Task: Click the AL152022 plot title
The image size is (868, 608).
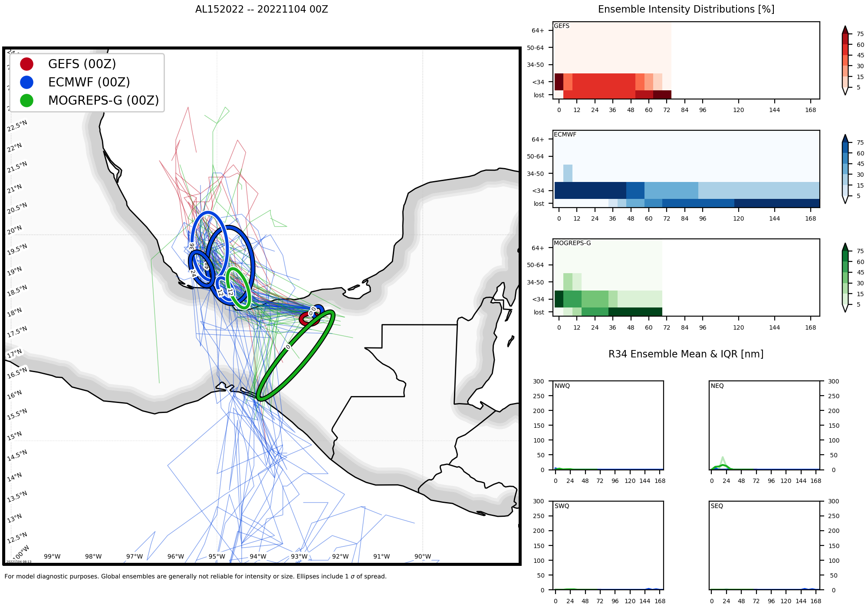Action: click(261, 10)
